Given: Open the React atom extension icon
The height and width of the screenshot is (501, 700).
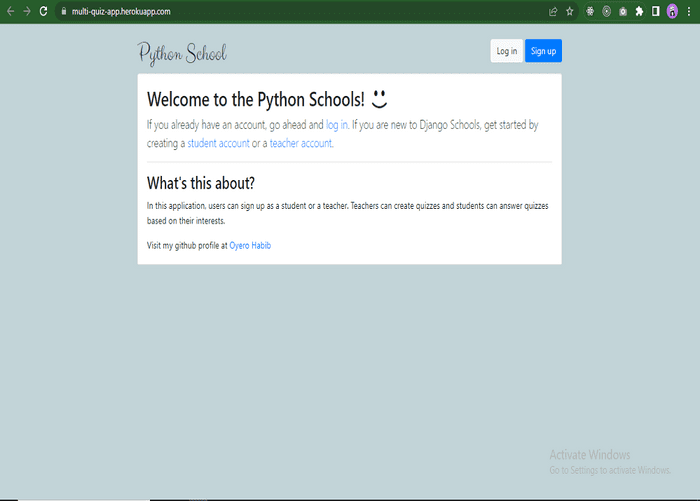Looking at the screenshot, I should click(x=590, y=12).
